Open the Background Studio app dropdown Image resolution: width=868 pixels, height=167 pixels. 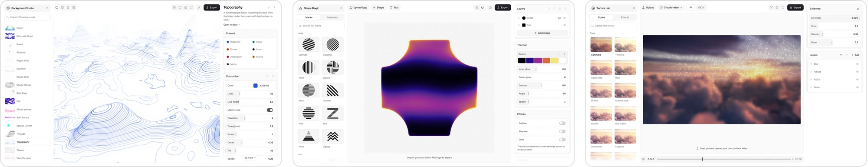pyautogui.click(x=27, y=8)
